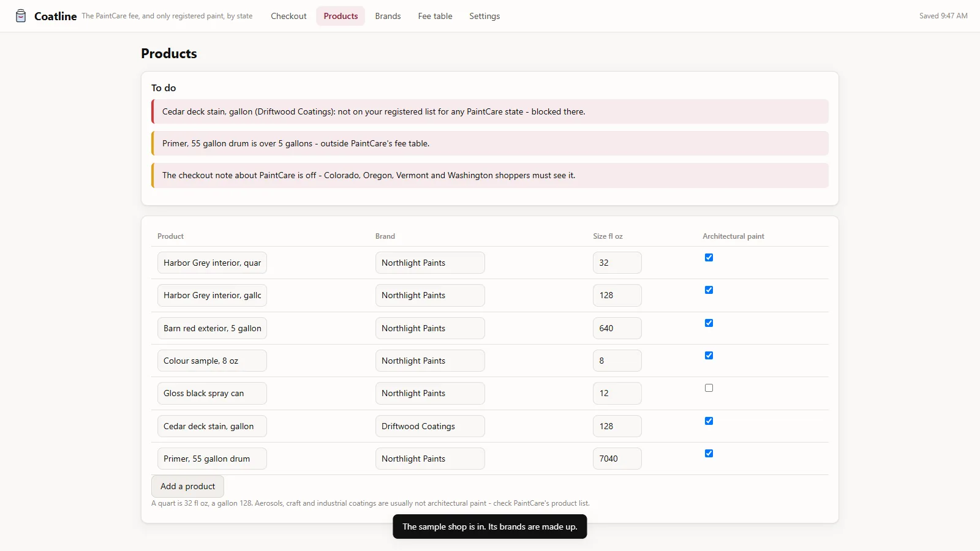Click the Add a product button
The width and height of the screenshot is (980, 551).
[187, 486]
